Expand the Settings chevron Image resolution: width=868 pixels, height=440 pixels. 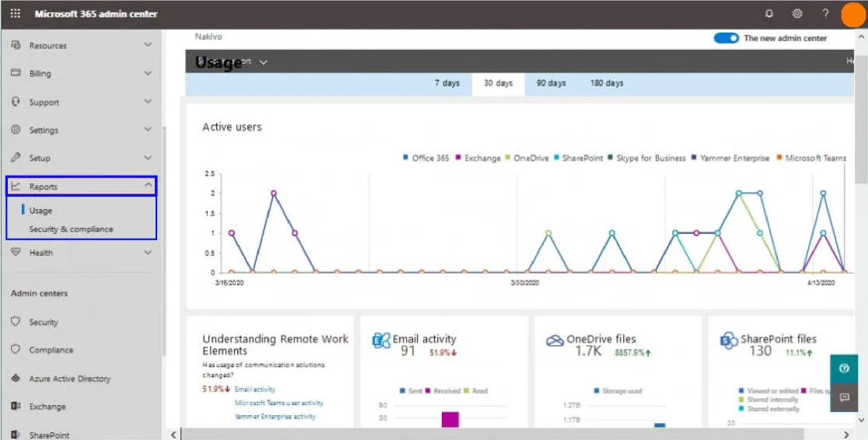coord(148,130)
